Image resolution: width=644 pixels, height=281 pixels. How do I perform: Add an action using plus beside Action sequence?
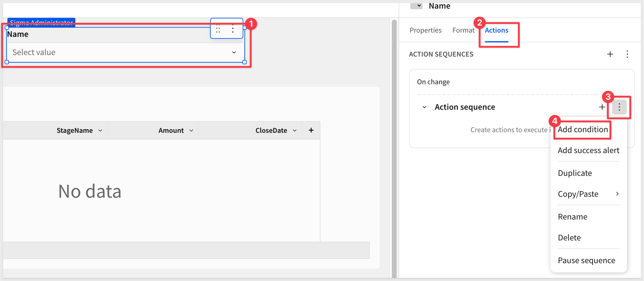[x=602, y=107]
